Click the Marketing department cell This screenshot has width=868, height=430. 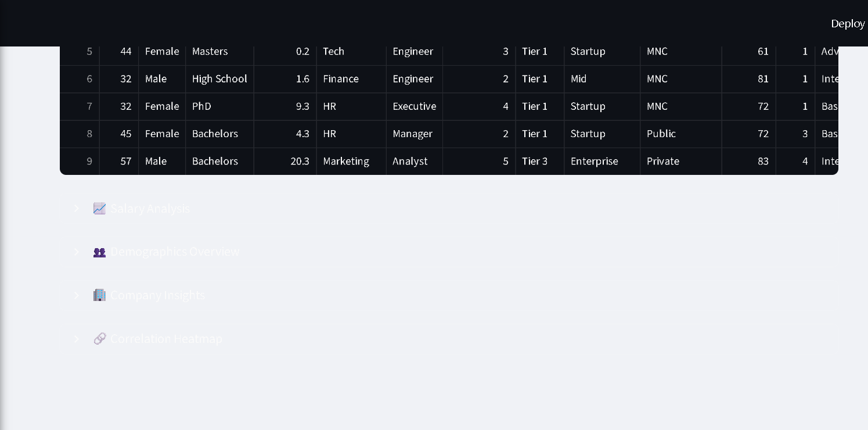[346, 161]
